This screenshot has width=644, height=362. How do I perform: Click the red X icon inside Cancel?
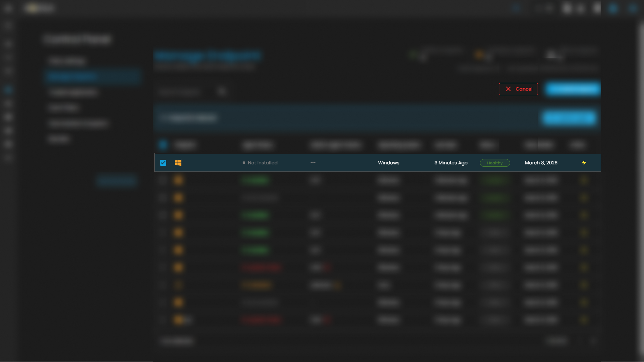click(508, 89)
